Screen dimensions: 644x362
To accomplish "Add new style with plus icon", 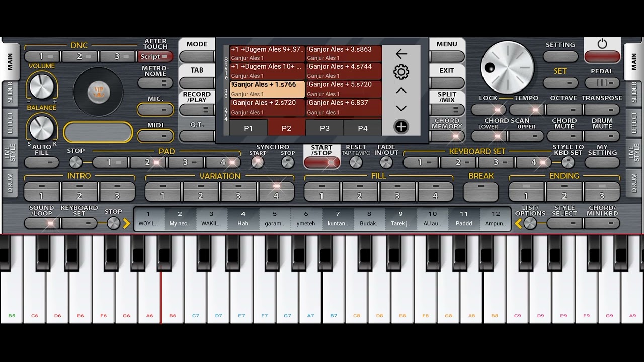I will [x=401, y=127].
